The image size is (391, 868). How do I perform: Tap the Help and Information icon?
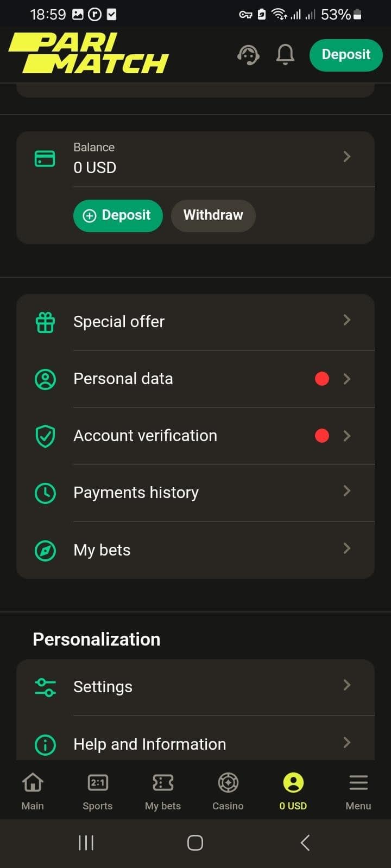point(45,744)
